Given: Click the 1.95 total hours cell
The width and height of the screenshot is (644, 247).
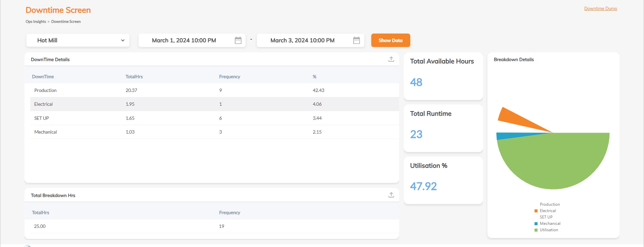Looking at the screenshot, I should click(130, 104).
